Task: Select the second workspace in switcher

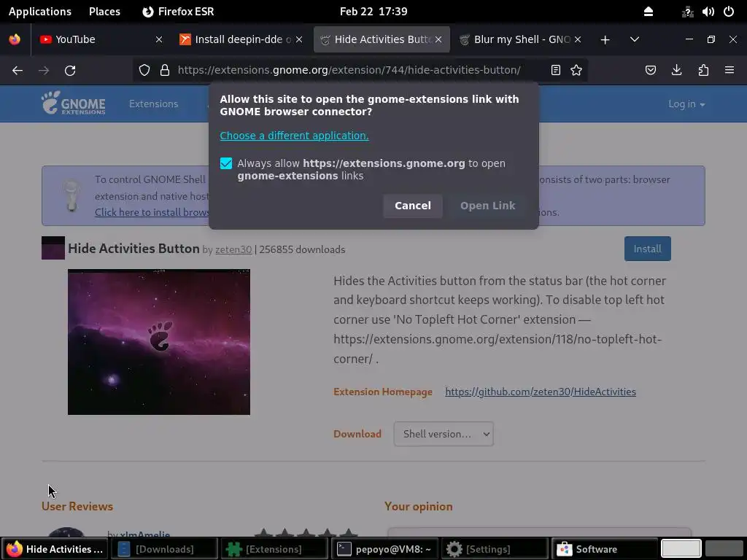Action: 724,548
